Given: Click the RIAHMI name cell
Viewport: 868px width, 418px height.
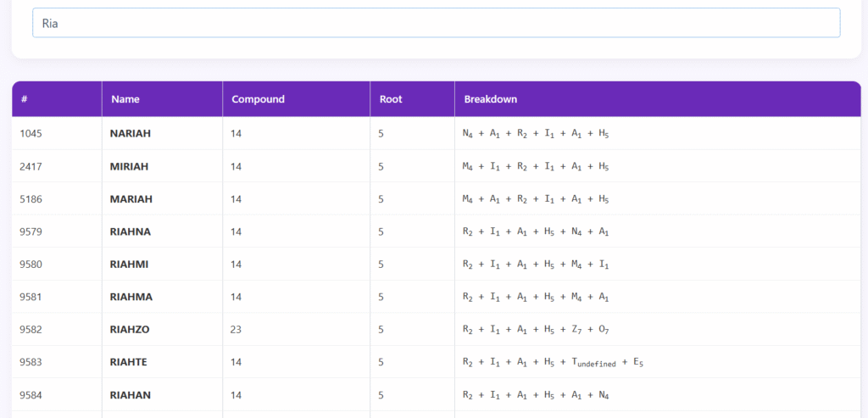Looking at the screenshot, I should 129,264.
